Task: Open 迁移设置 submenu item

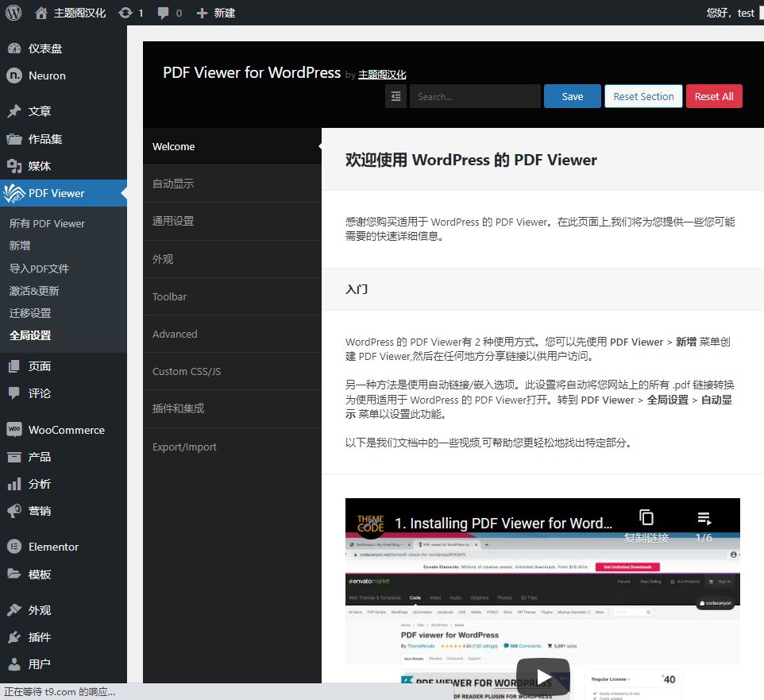Action: click(29, 313)
